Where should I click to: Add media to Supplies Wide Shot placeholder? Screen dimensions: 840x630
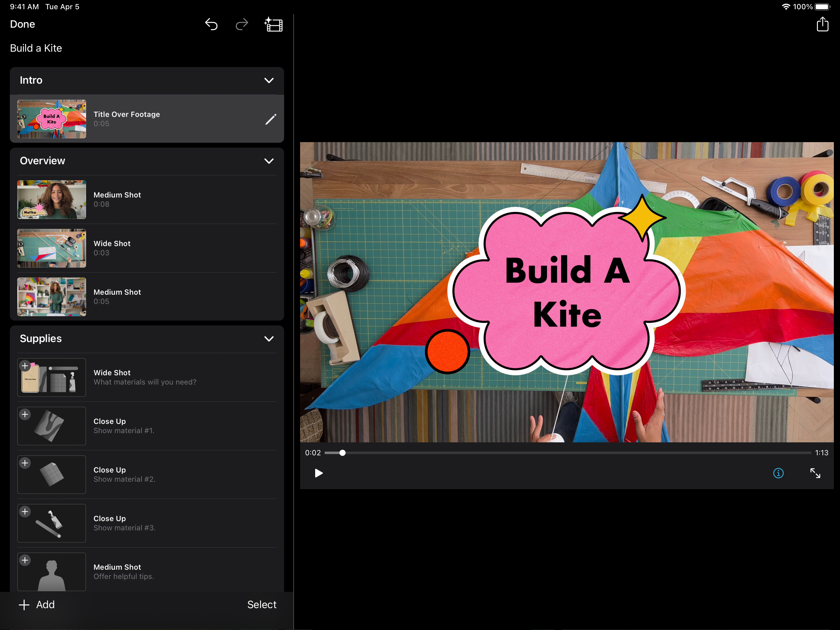tap(25, 366)
